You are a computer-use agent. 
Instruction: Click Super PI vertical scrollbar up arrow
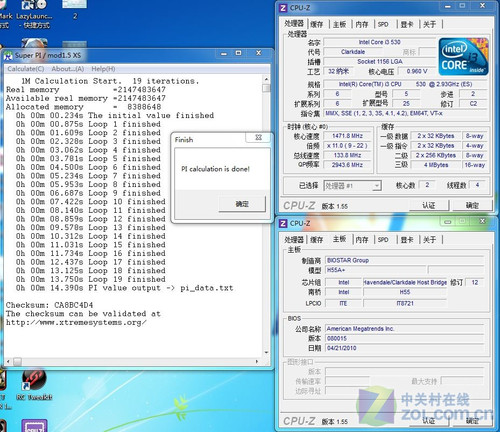[x=266, y=79]
